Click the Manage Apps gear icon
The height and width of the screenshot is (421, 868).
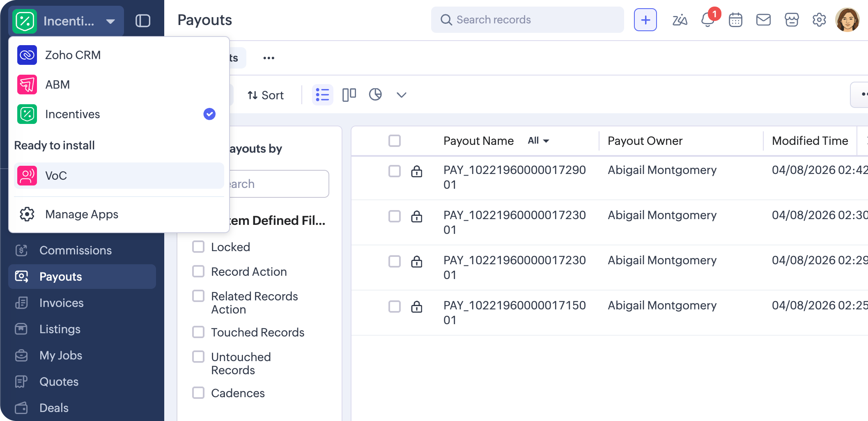(27, 214)
